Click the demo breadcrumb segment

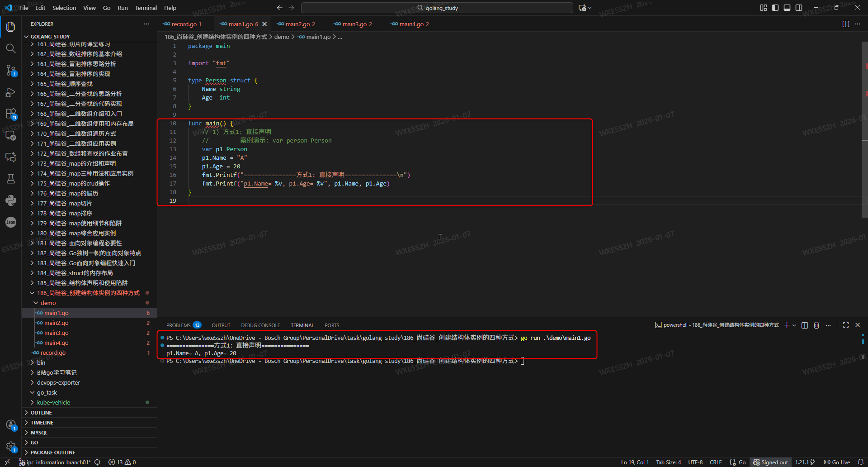[282, 37]
